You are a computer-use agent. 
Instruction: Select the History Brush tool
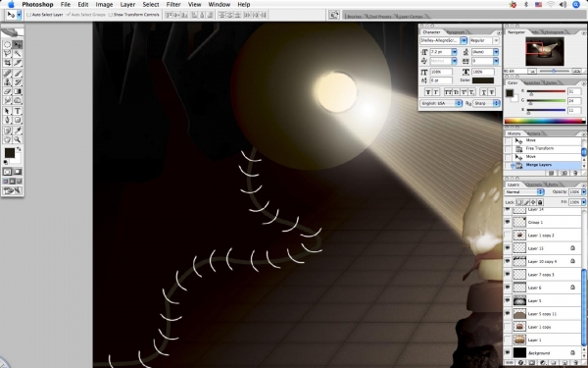[x=18, y=82]
